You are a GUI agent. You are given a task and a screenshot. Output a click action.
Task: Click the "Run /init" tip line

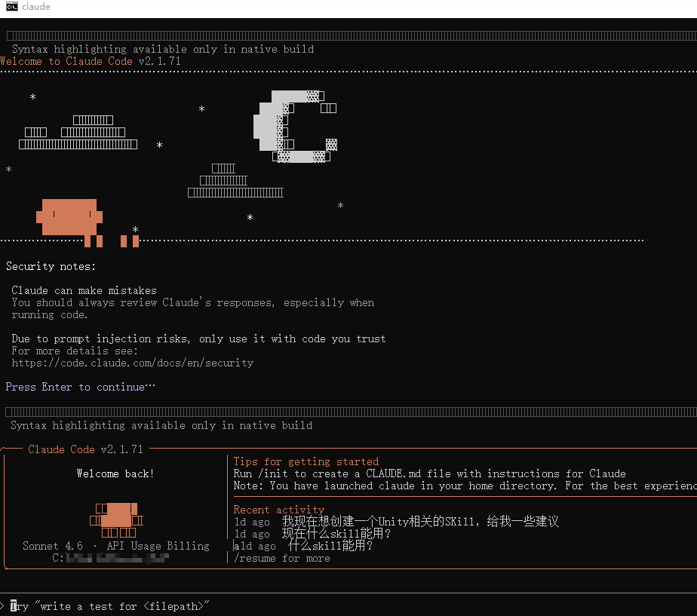[x=429, y=473]
